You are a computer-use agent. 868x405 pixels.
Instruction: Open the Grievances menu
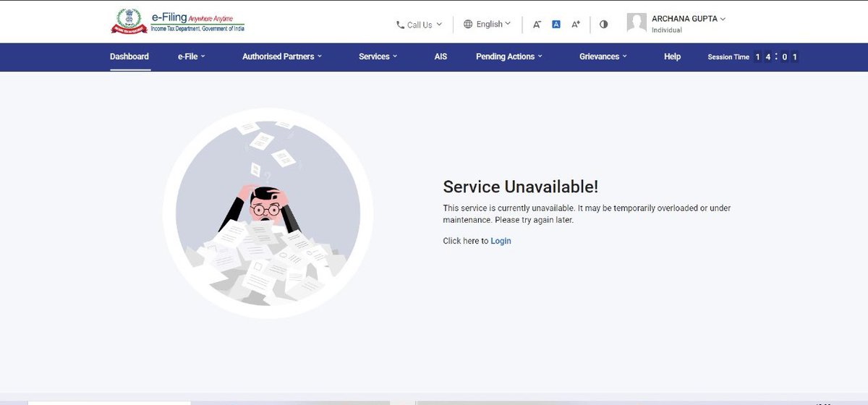pos(603,56)
